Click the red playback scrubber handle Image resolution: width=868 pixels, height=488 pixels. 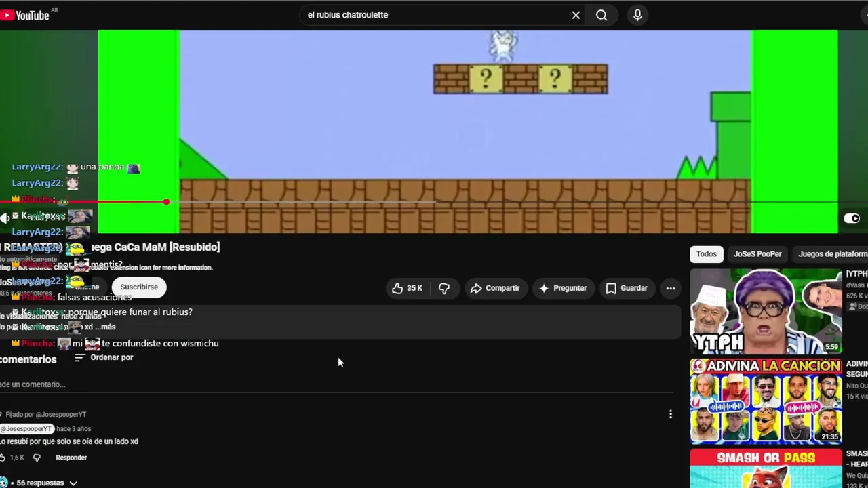tap(166, 202)
